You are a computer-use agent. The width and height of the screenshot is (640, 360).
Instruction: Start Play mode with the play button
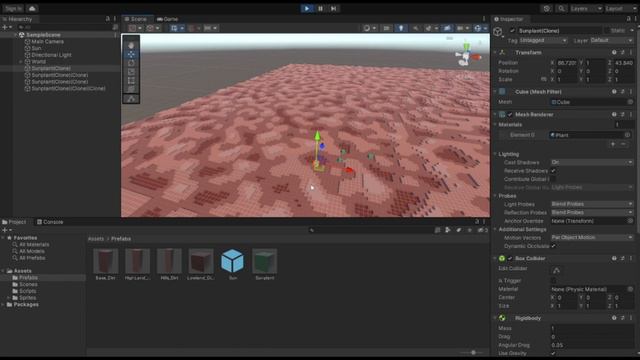(307, 8)
